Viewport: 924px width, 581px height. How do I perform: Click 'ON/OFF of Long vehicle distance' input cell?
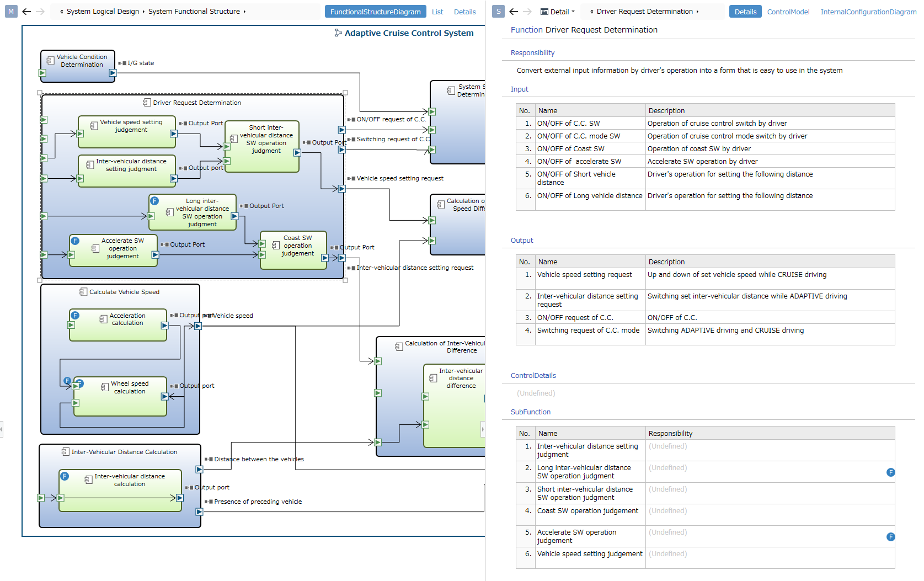pos(590,200)
